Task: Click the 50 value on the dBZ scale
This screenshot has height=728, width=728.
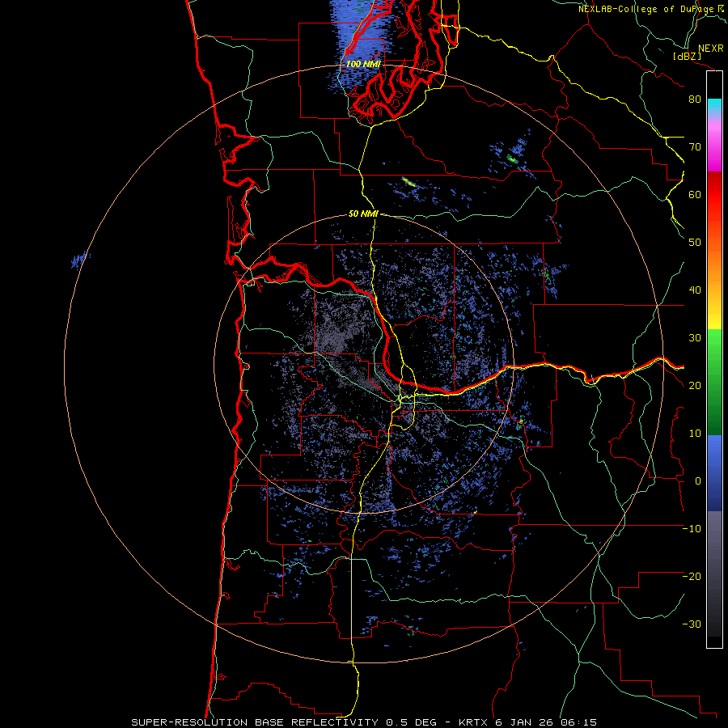Action: [x=695, y=243]
